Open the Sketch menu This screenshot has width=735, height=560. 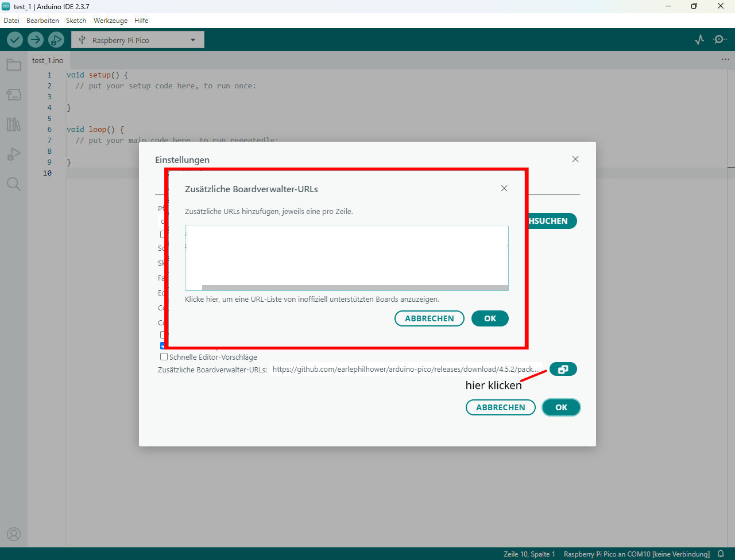[76, 21]
